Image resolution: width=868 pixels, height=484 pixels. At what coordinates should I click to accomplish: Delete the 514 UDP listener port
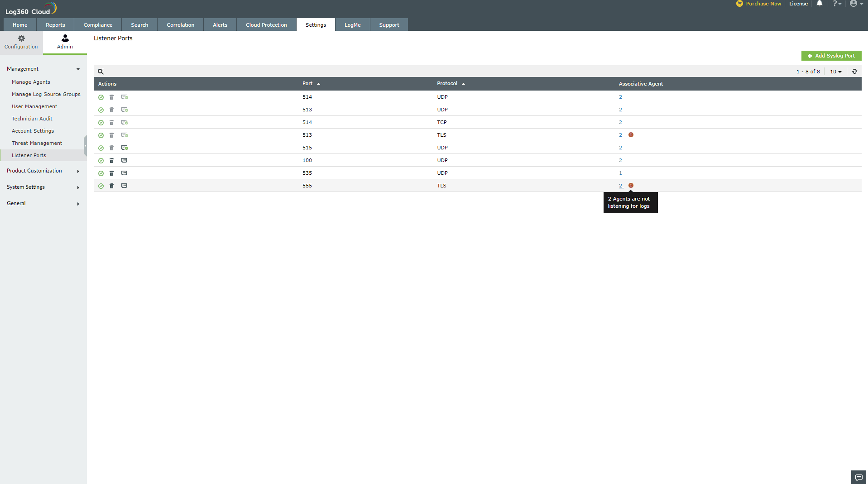tap(112, 97)
